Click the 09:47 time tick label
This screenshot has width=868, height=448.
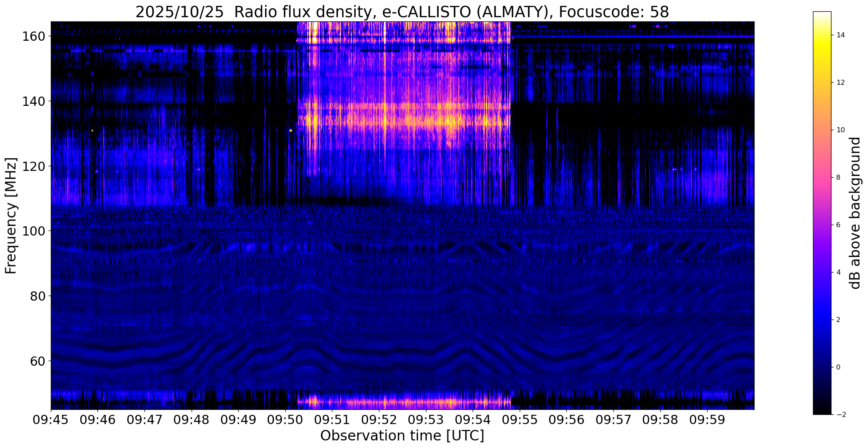pos(145,420)
